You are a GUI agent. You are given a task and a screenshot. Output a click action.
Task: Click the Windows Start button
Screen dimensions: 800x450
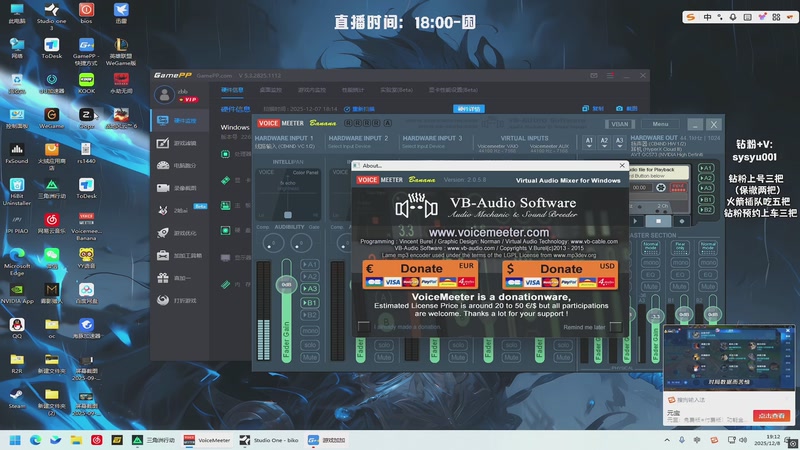pyautogui.click(x=15, y=440)
